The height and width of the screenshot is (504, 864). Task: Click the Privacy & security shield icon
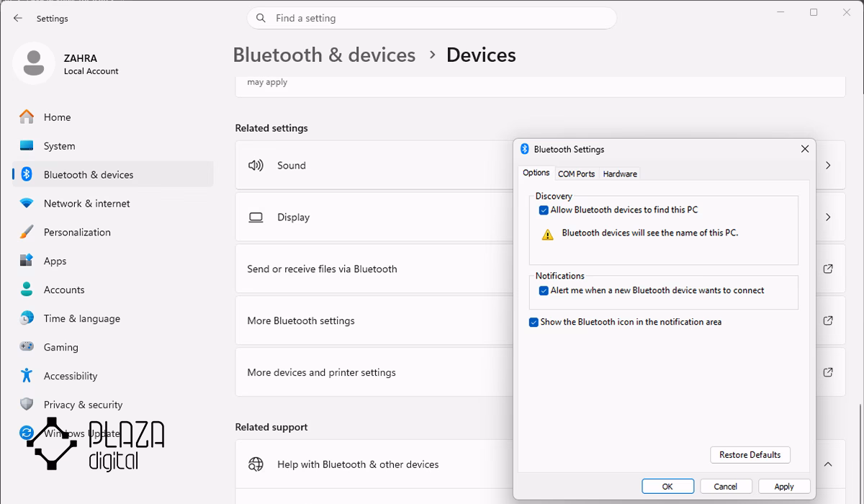coord(27,405)
